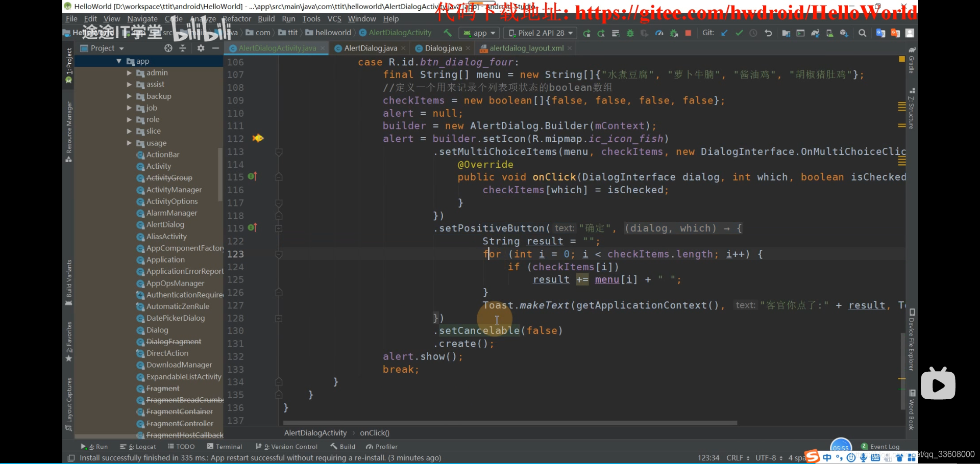Open the Event Log
Viewport: 980px width, 464px height.
(880, 447)
